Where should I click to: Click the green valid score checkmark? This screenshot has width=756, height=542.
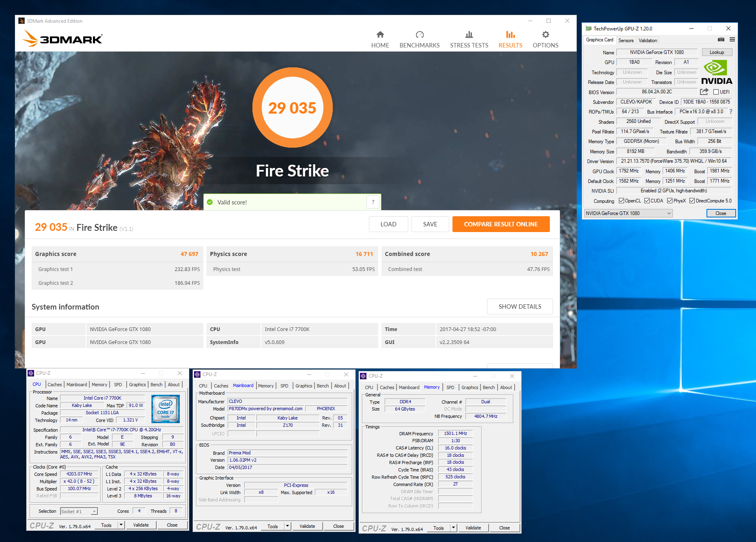click(210, 202)
